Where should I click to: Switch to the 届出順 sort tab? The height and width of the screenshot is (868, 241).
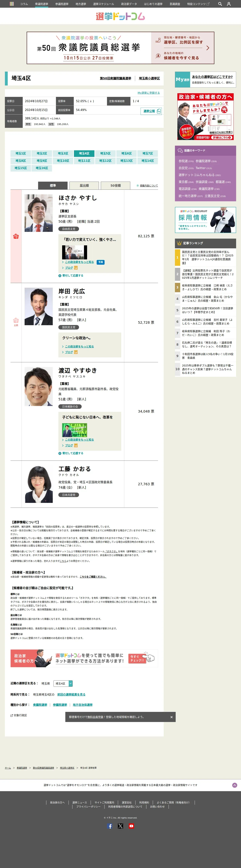pyautogui.click(x=84, y=185)
